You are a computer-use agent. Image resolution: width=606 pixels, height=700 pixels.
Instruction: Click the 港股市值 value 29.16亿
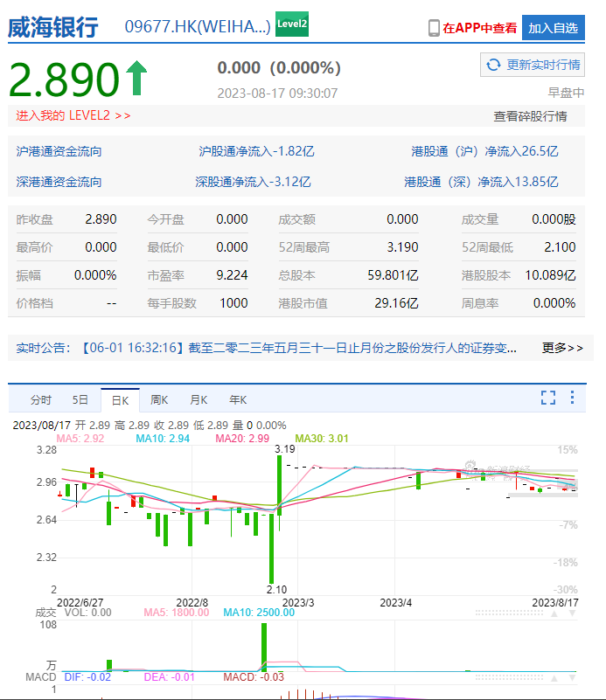(x=396, y=303)
